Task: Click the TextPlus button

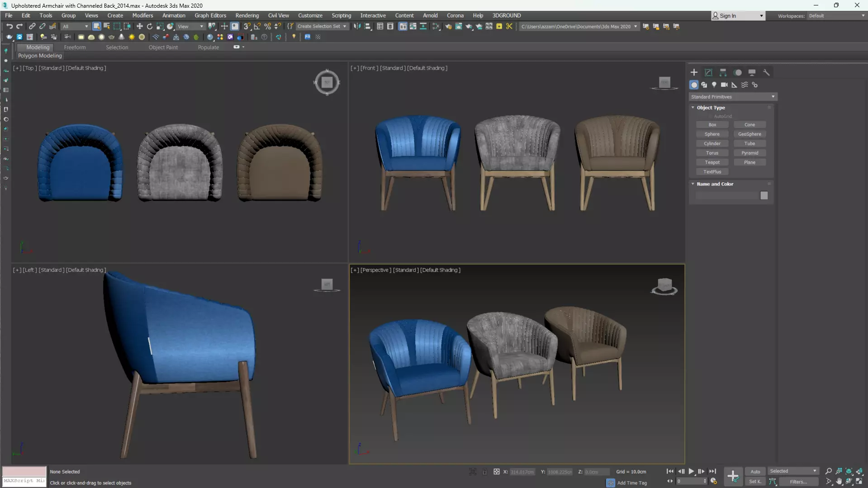Action: point(712,172)
